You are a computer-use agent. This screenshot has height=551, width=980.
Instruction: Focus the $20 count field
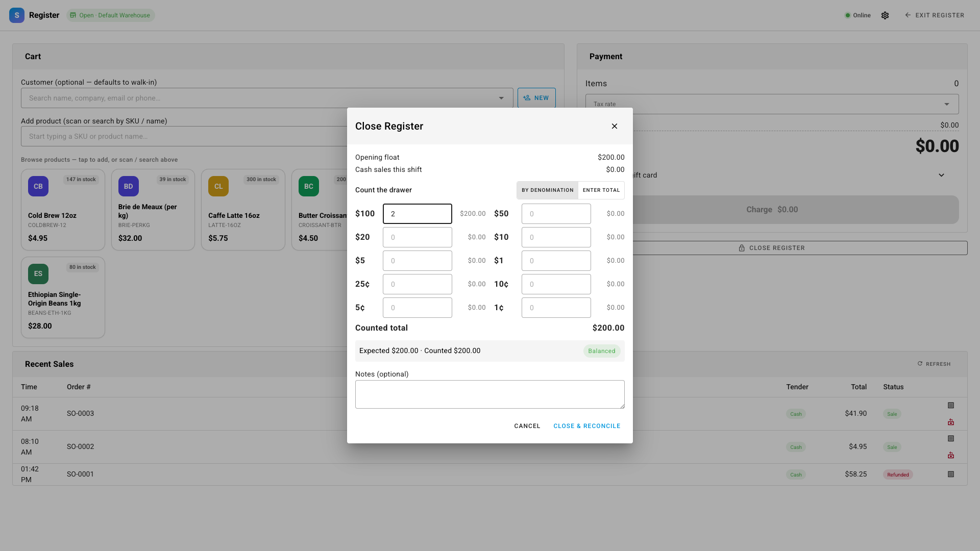[418, 237]
